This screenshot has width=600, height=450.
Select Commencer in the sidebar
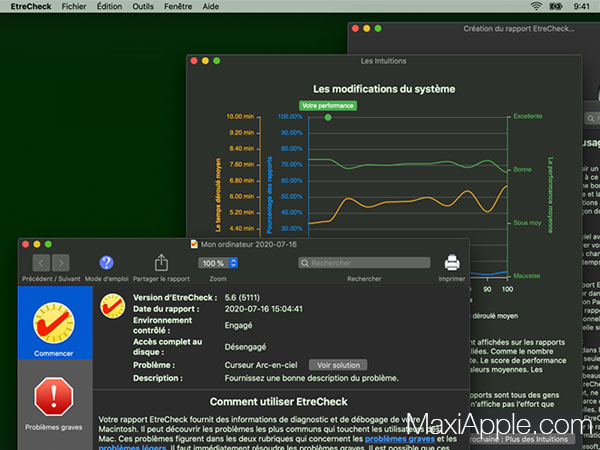pos(55,323)
